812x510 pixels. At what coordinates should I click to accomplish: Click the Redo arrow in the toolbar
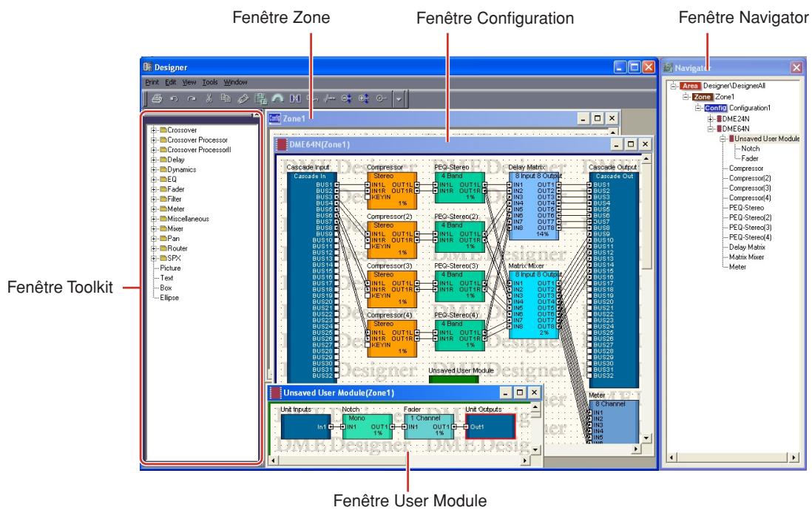click(x=191, y=98)
